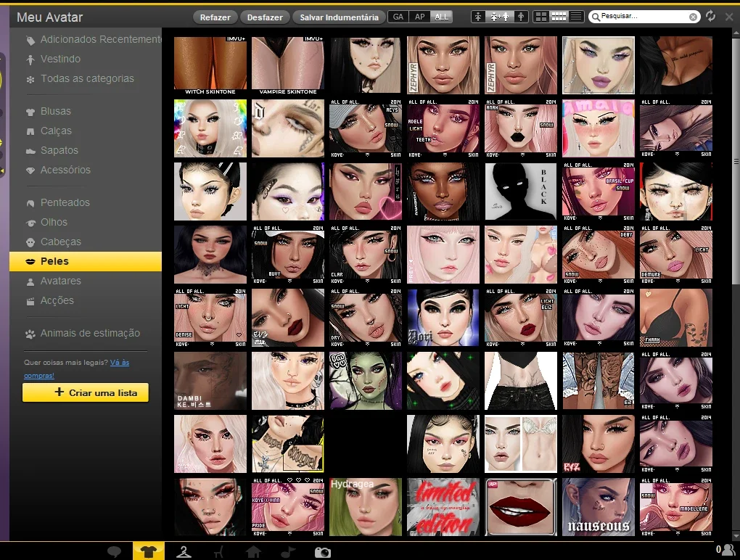Select the Vampire Skintone thumbnail
This screenshot has height=560, width=740.
click(x=288, y=65)
